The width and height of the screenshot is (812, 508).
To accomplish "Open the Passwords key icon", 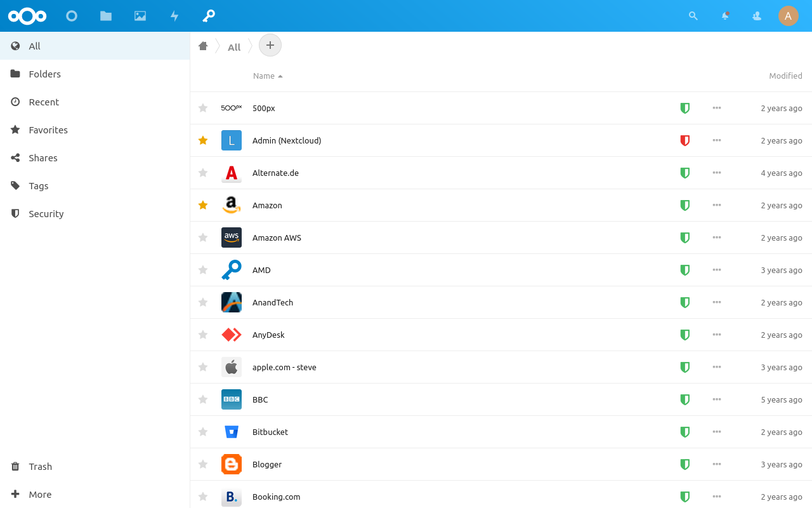I will click(209, 16).
